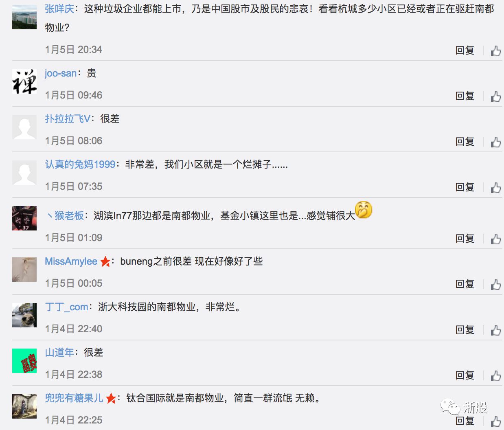This screenshot has width=504, height=430.
Task: Click 山道年's green avatar image
Action: [24, 361]
